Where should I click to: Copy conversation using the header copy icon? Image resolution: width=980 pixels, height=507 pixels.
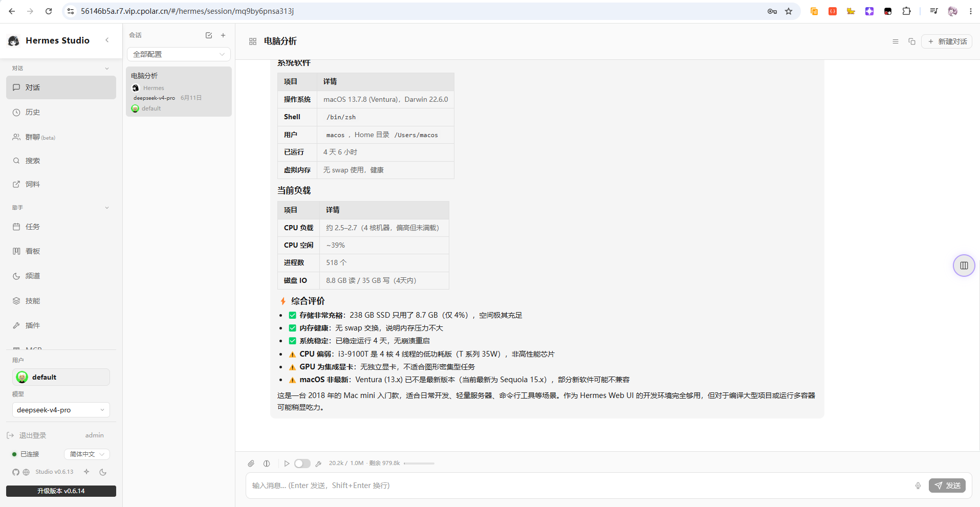coord(912,41)
